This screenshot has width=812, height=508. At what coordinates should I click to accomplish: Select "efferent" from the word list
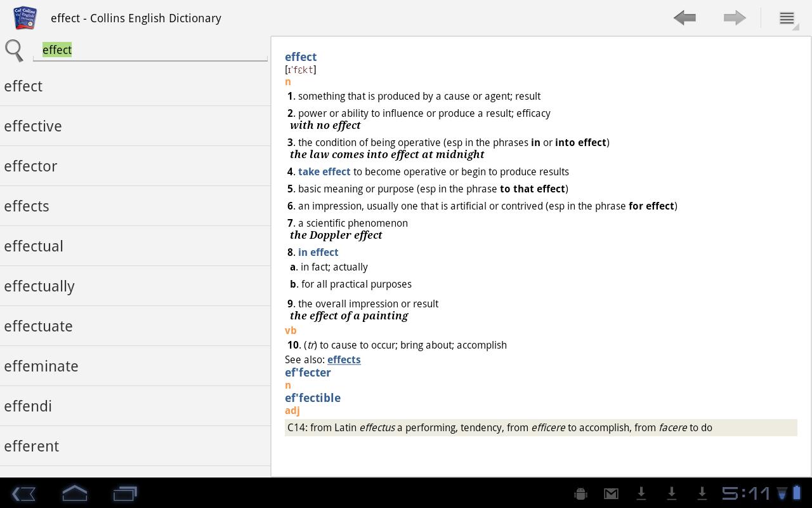[32, 446]
